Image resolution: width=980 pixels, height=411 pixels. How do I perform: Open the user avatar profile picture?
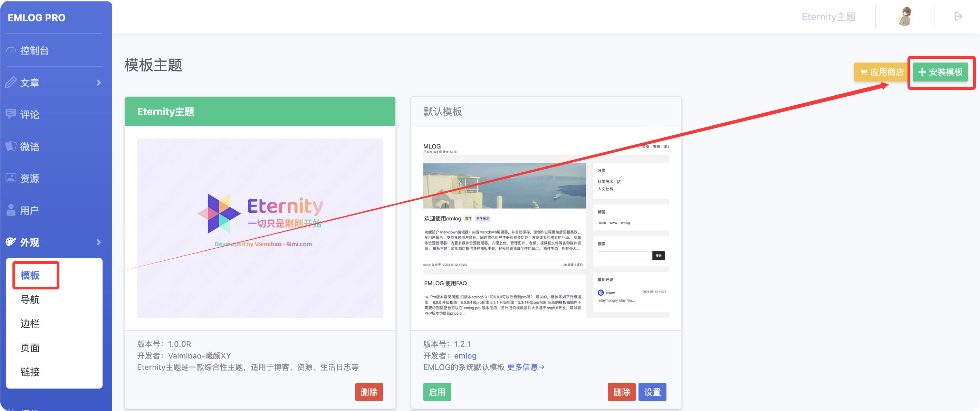click(x=905, y=16)
